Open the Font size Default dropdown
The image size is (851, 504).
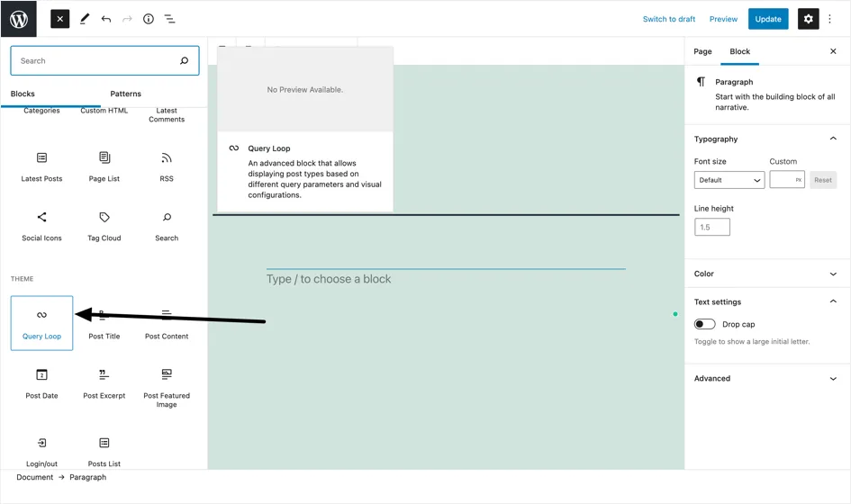coord(729,180)
